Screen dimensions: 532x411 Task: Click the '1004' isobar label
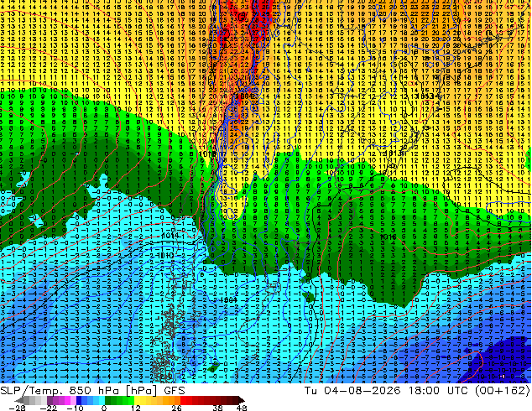pos(228,299)
